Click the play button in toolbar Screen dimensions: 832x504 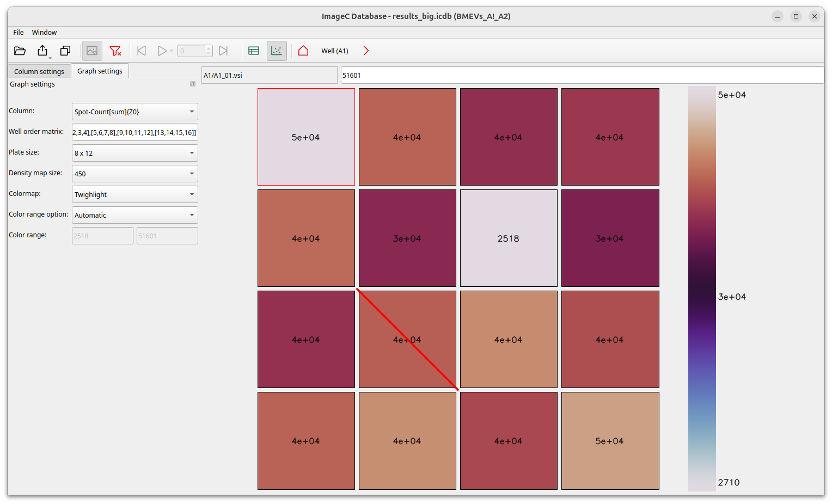click(162, 51)
